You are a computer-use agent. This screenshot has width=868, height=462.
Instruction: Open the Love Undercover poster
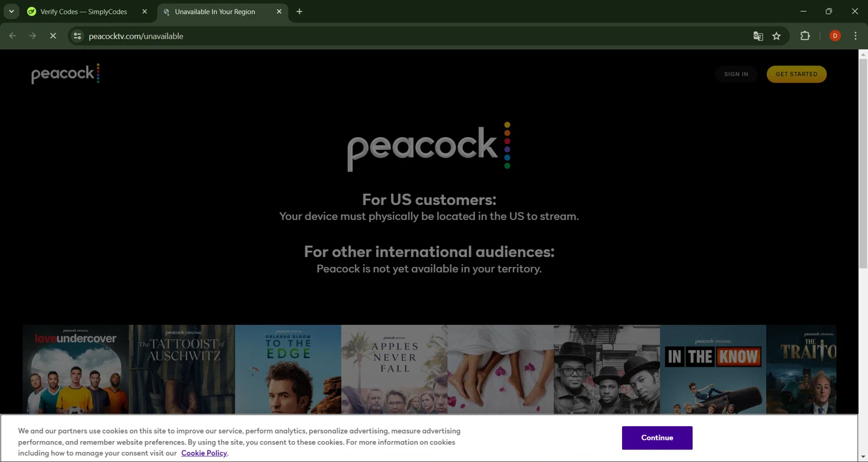click(75, 369)
